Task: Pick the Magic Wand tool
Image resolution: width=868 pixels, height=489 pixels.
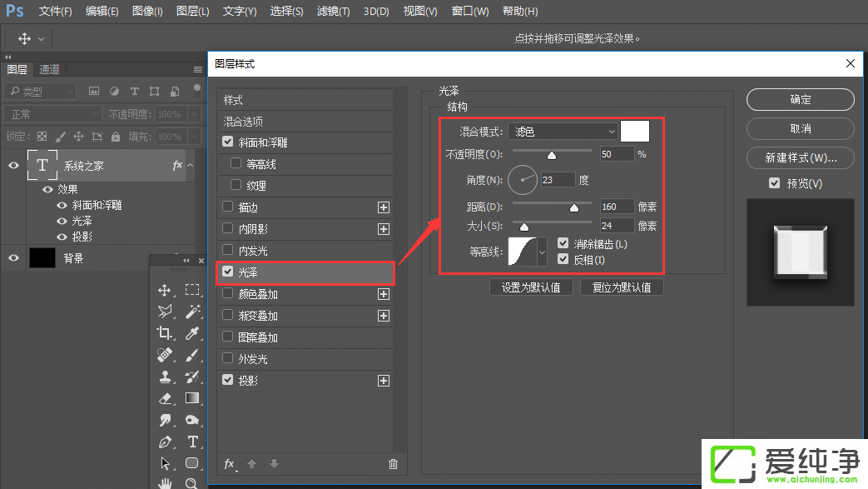Action: pyautogui.click(x=192, y=312)
